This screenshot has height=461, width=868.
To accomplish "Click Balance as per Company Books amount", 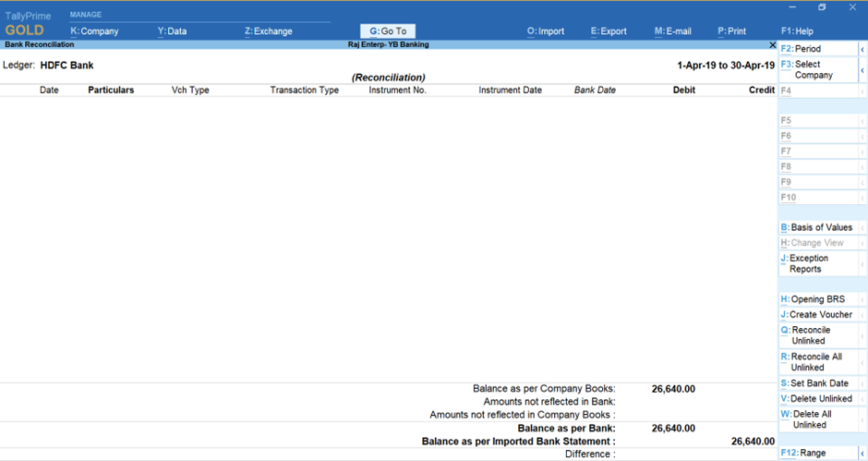I will pos(673,389).
